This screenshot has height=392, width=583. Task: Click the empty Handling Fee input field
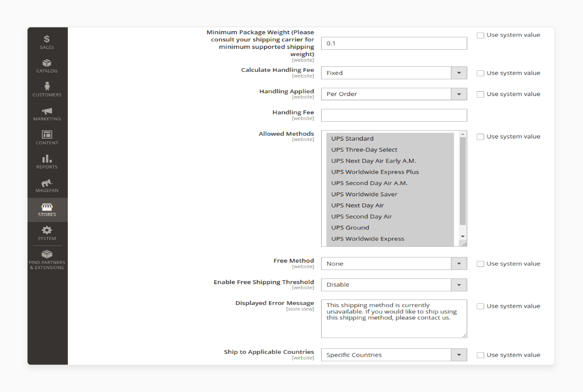click(394, 115)
